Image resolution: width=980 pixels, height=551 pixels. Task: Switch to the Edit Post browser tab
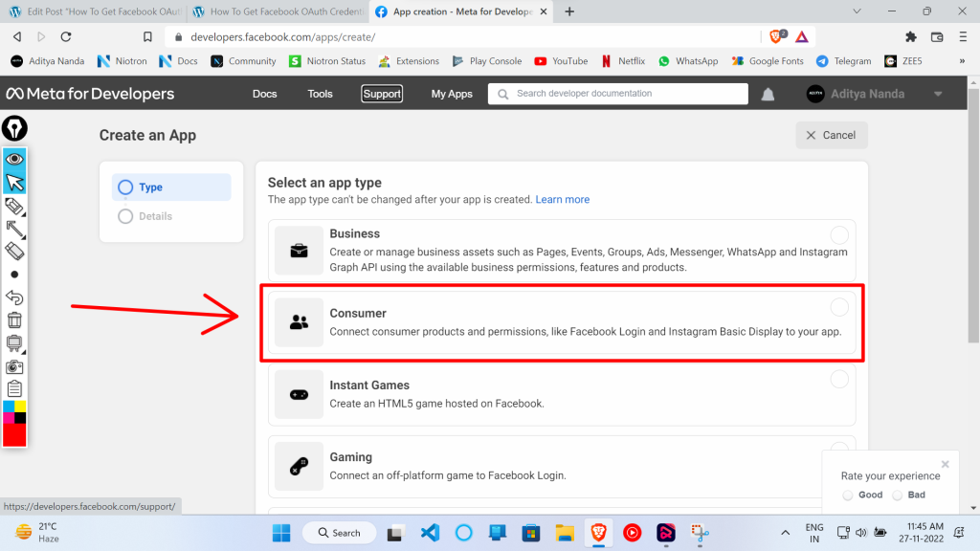(x=96, y=11)
